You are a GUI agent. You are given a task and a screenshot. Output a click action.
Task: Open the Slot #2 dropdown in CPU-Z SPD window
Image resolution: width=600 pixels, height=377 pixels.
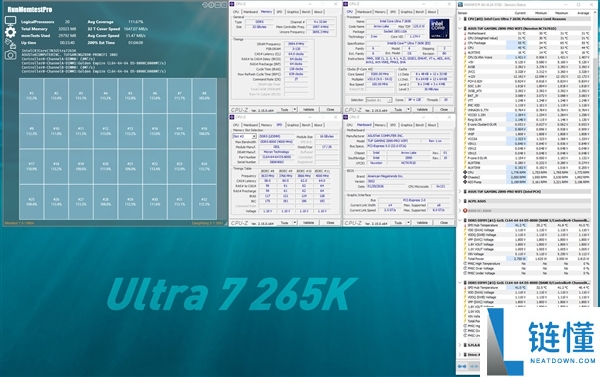(x=245, y=136)
